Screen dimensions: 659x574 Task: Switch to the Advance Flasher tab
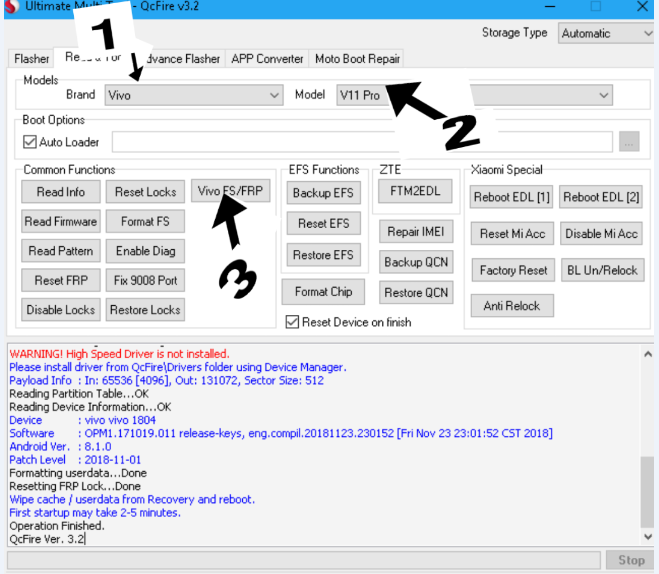click(183, 58)
